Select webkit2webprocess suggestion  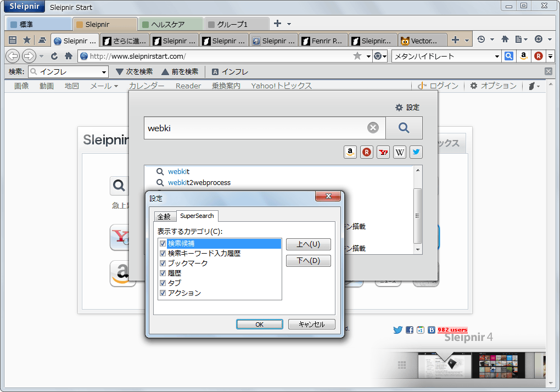click(199, 183)
